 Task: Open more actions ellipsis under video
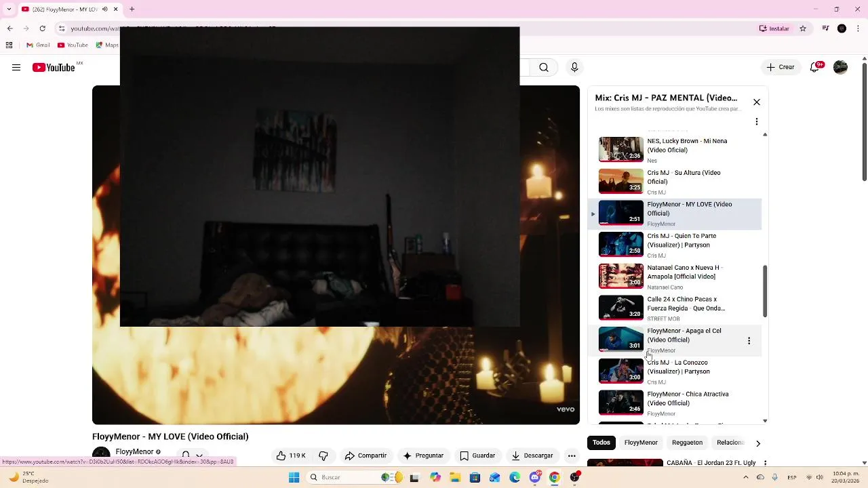[x=572, y=455]
